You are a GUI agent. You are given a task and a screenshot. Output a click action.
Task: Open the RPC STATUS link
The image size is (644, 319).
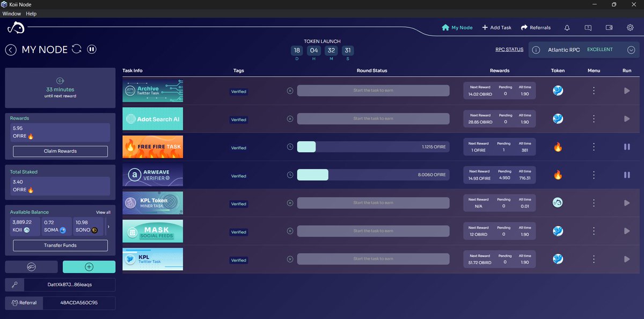[509, 49]
